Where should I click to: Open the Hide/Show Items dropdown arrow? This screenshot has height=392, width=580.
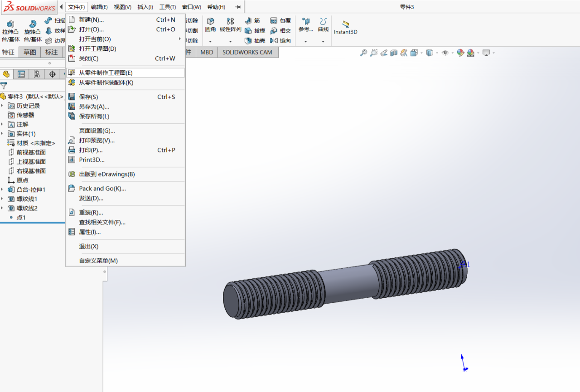(452, 53)
